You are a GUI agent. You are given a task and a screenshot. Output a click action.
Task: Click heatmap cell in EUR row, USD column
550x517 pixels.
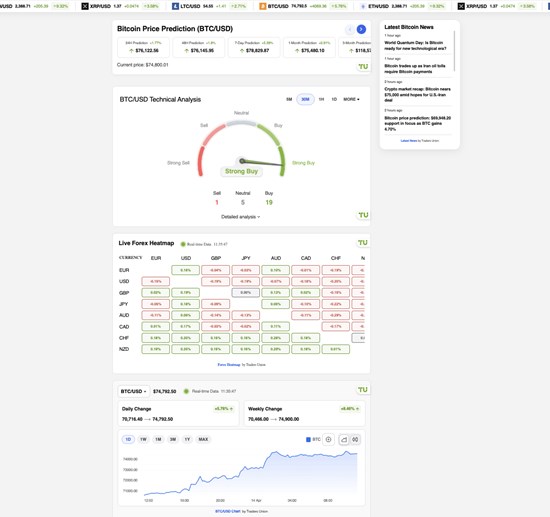[x=186, y=270]
